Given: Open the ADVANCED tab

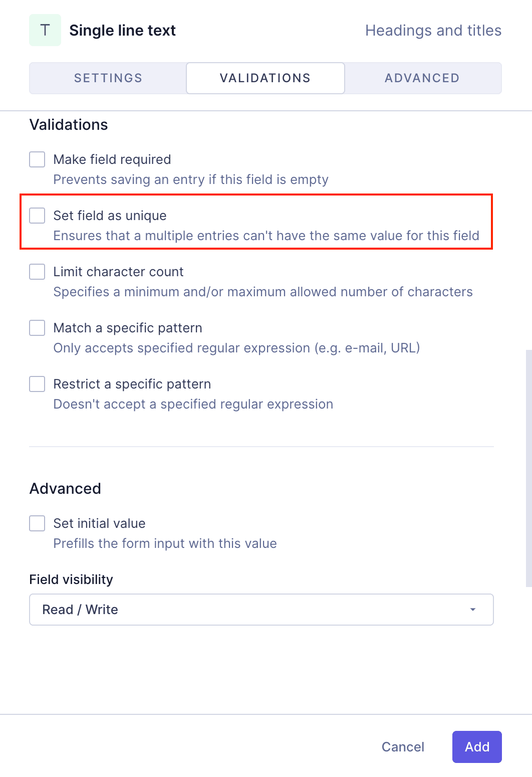Looking at the screenshot, I should click(422, 78).
